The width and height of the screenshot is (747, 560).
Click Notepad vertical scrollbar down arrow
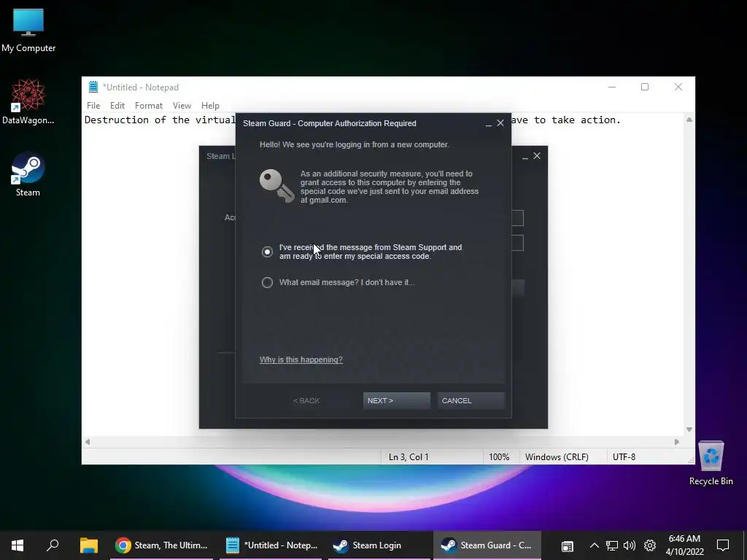coord(689,429)
